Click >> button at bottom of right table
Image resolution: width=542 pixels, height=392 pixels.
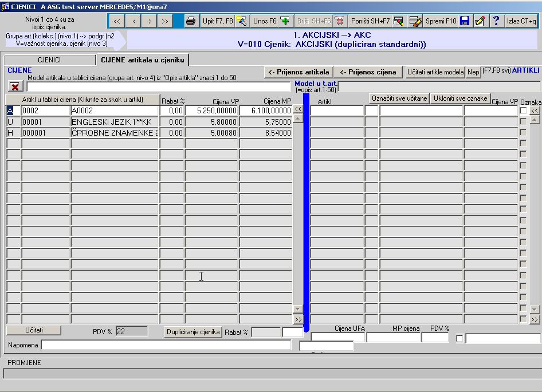tap(535, 319)
